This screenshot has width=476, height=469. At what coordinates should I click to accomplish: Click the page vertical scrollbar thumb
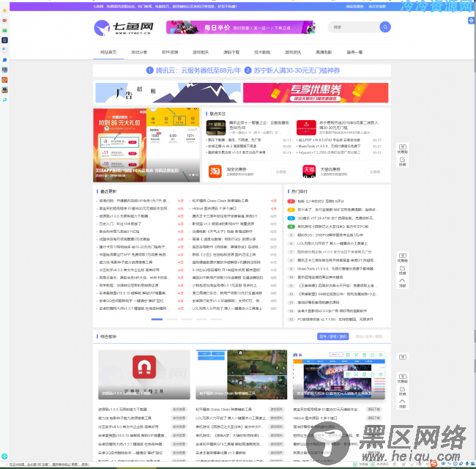475,42
